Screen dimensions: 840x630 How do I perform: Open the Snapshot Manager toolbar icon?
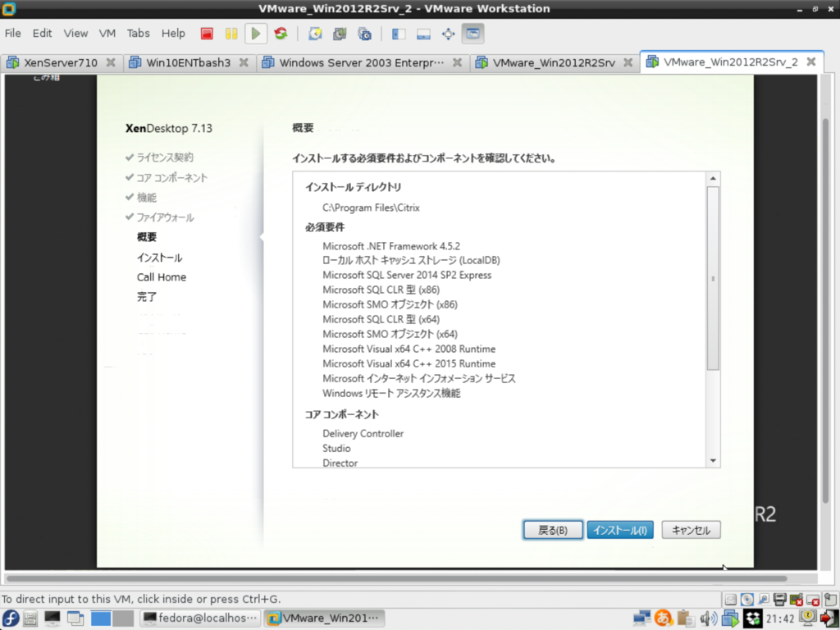pos(365,34)
